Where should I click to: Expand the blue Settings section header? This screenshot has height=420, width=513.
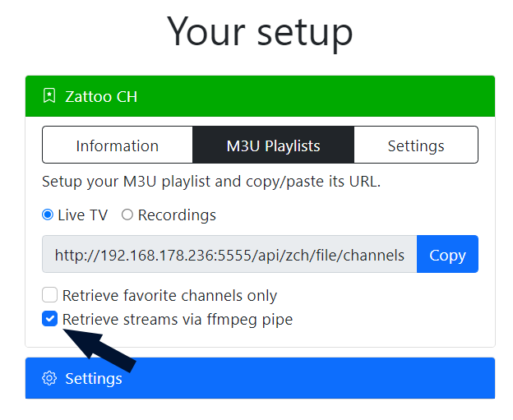[x=260, y=378]
